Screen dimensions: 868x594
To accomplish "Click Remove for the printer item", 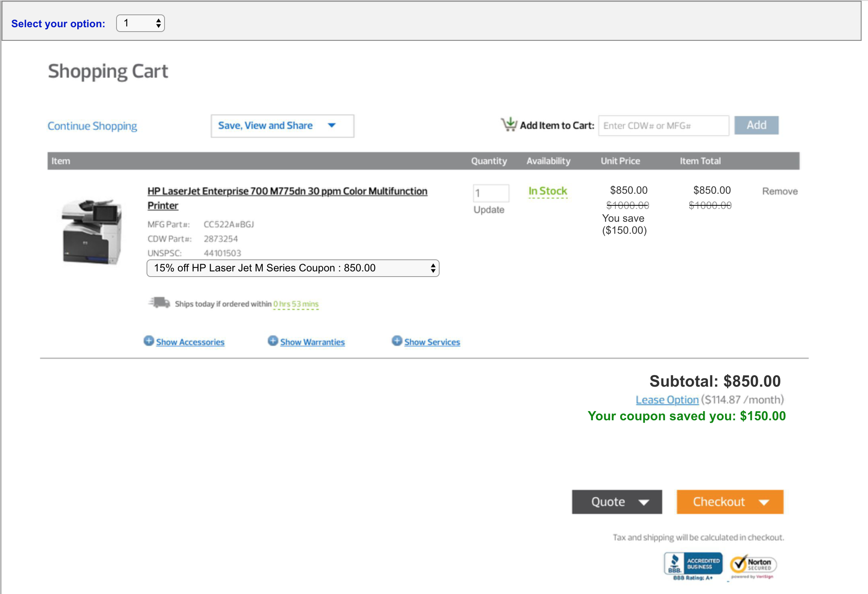I will (x=780, y=191).
